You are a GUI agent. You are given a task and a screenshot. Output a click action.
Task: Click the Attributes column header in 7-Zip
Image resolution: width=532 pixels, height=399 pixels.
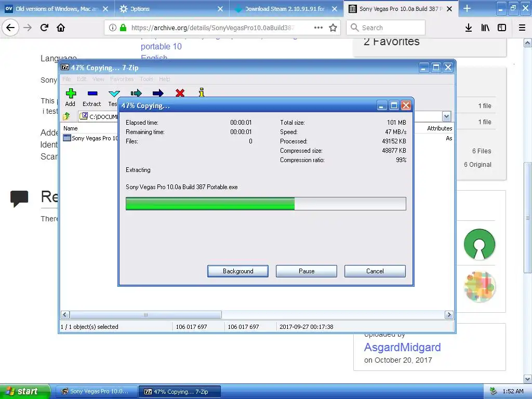tap(440, 128)
